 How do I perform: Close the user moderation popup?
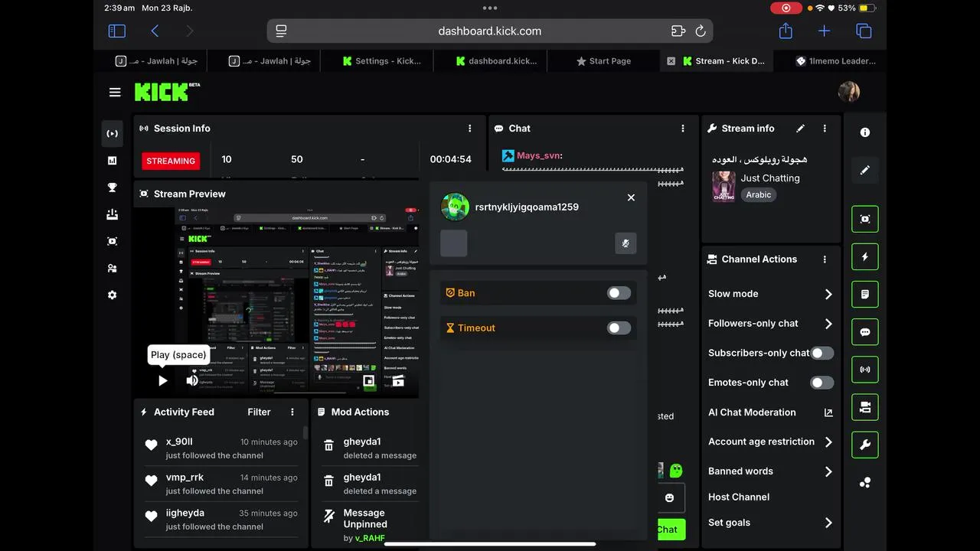click(631, 197)
